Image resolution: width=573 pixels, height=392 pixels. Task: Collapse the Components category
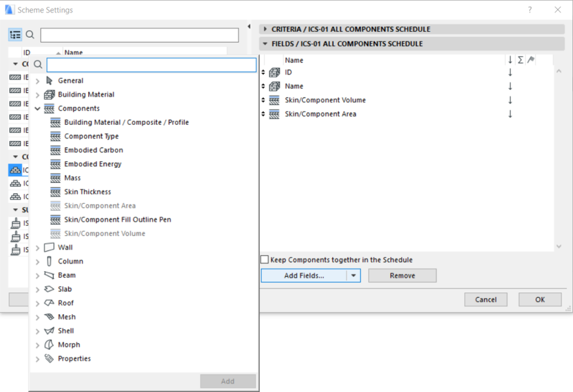click(37, 108)
